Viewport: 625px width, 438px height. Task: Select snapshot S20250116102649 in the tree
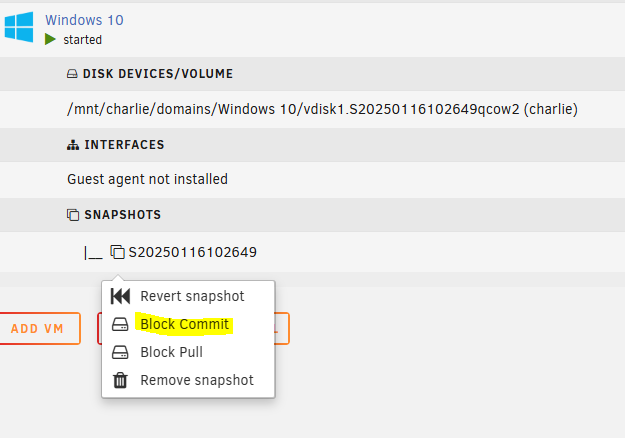tap(193, 252)
